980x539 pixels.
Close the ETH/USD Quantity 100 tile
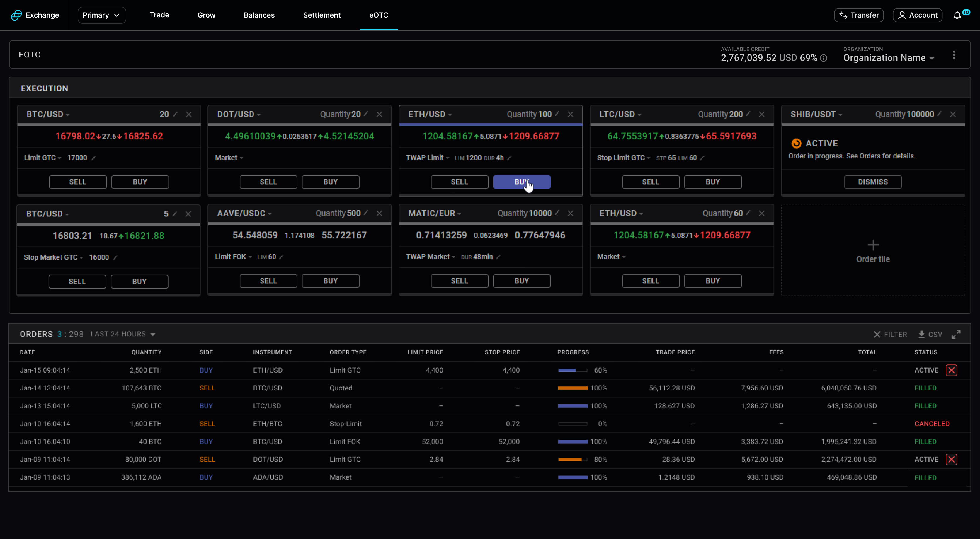[x=570, y=115]
